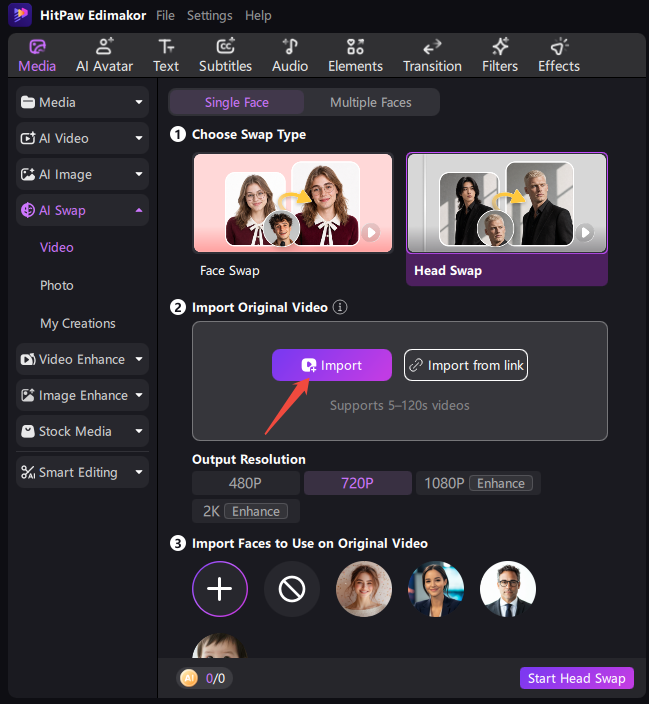Expand the Video Enhance sidebar section

click(x=82, y=359)
